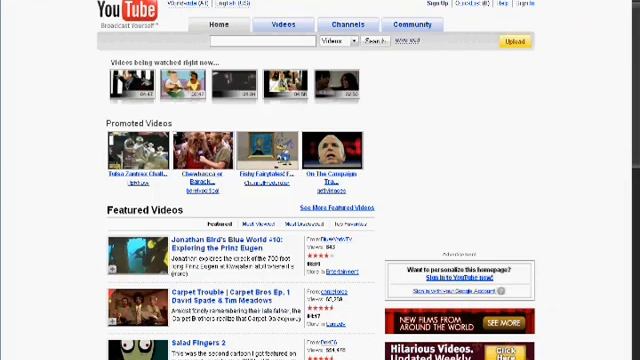Viewport: 640px width, 360px height.
Task: Click uploader link under On The Campaign video
Action: (331, 191)
